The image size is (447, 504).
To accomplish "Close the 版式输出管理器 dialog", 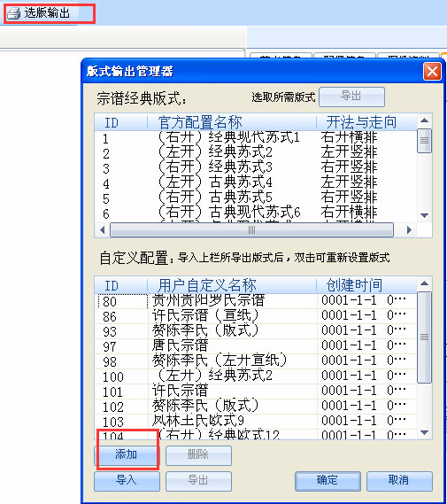I will [x=432, y=72].
